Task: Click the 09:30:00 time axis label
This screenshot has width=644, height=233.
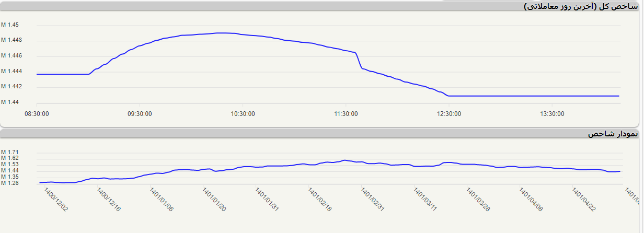Action: (140, 114)
